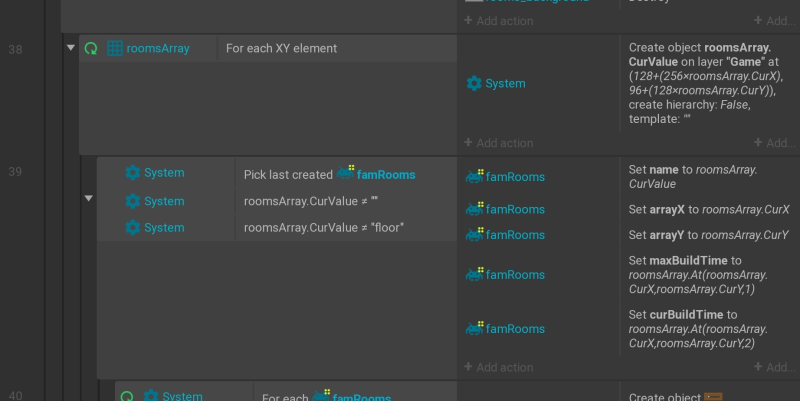Click the Add... link at right of event 38

pyautogui.click(x=776, y=143)
